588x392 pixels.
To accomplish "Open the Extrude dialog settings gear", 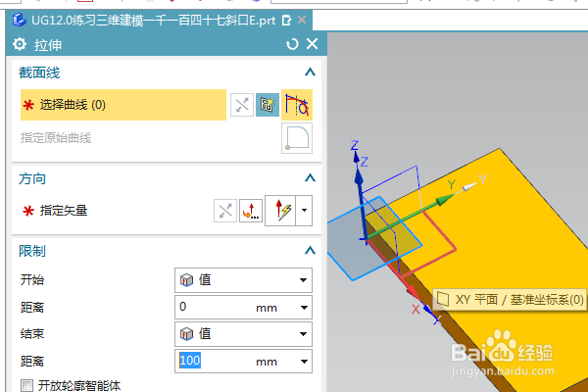I will click(x=20, y=44).
